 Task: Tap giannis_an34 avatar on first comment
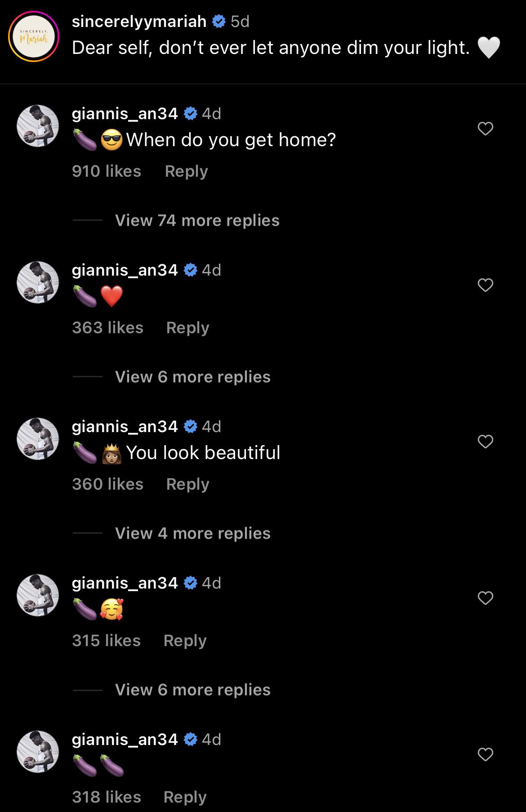pyautogui.click(x=38, y=126)
